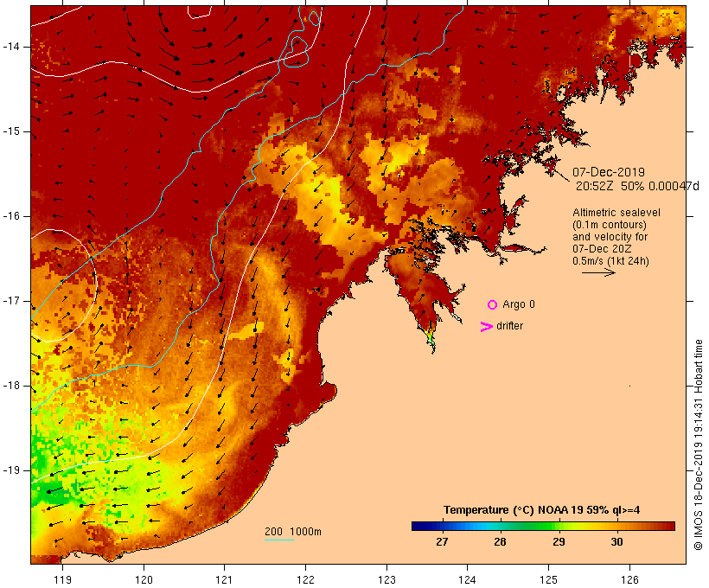Click the 'Altimetric sealevel' caption line
709x588 pixels.
pos(616,213)
